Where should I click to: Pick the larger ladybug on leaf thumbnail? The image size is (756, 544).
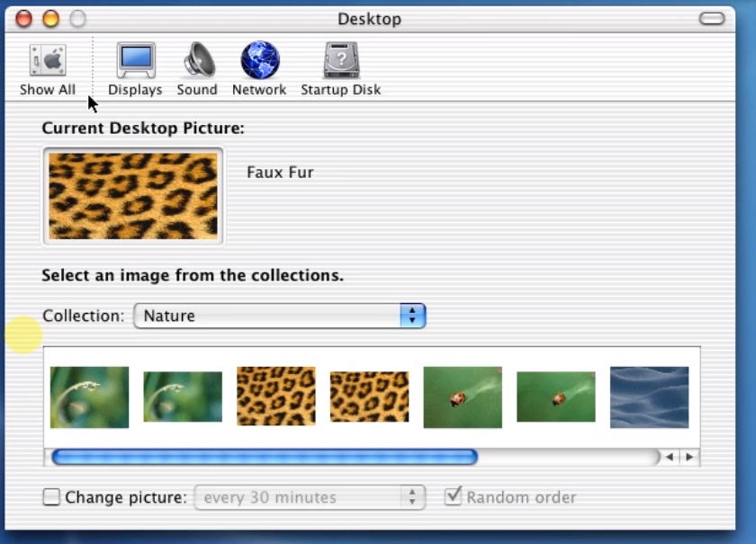pos(463,397)
